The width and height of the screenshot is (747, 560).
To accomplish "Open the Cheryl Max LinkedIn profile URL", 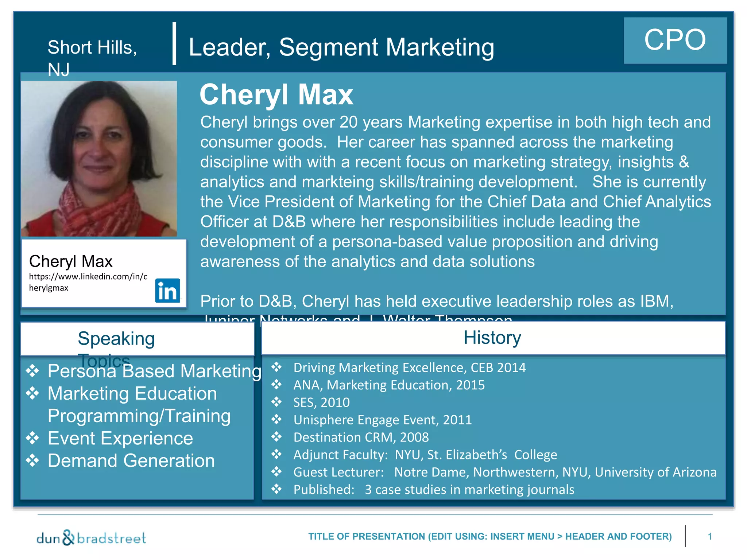I will (88, 282).
